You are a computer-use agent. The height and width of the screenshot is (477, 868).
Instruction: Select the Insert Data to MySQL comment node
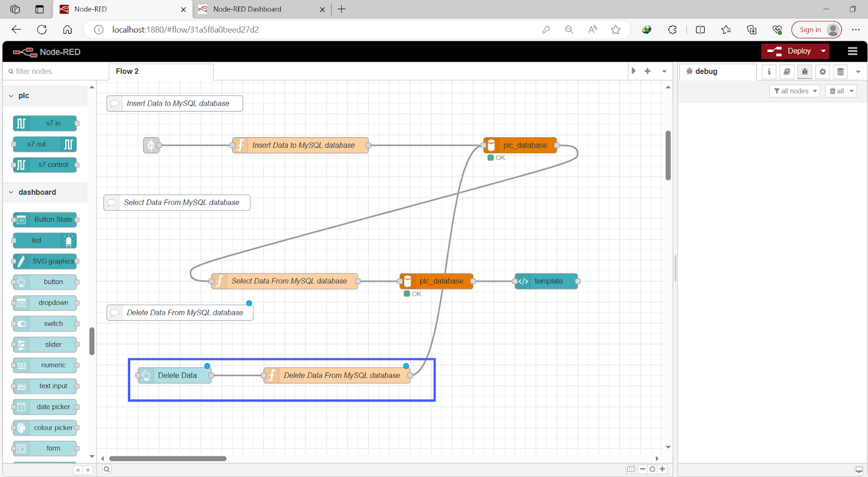click(175, 104)
